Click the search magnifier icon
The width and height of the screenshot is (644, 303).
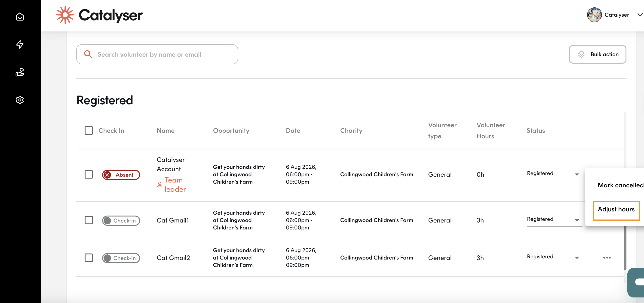point(88,54)
